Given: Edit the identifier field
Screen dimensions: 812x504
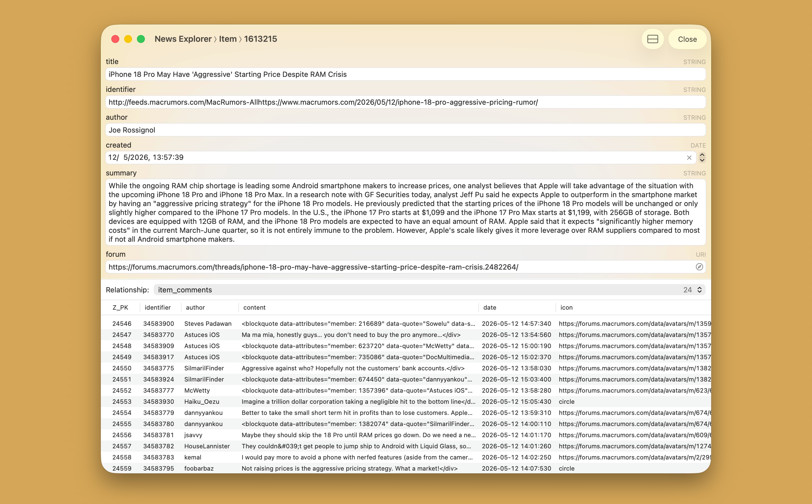Looking at the screenshot, I should pyautogui.click(x=405, y=102).
